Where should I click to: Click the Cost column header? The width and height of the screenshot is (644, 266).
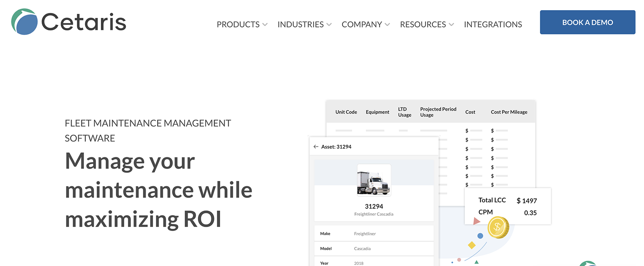(x=470, y=112)
